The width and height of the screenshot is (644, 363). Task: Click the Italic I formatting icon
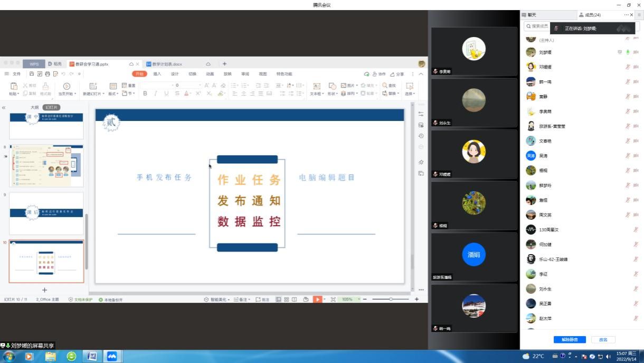pos(156,94)
